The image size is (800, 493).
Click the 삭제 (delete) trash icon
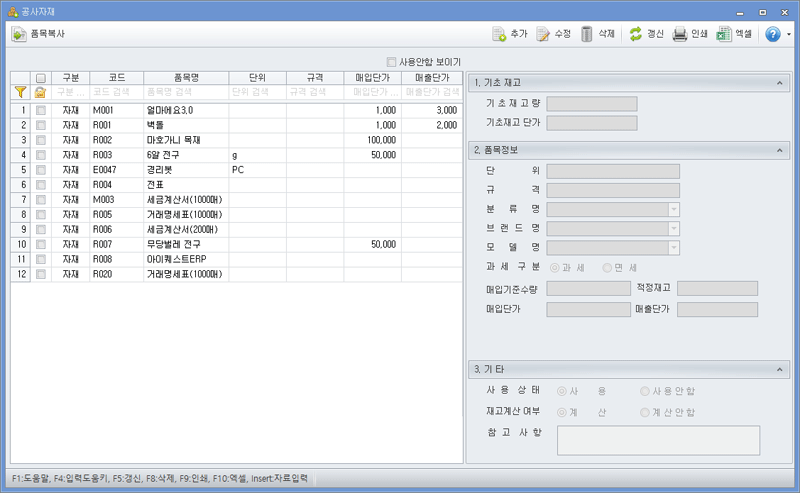[587, 34]
